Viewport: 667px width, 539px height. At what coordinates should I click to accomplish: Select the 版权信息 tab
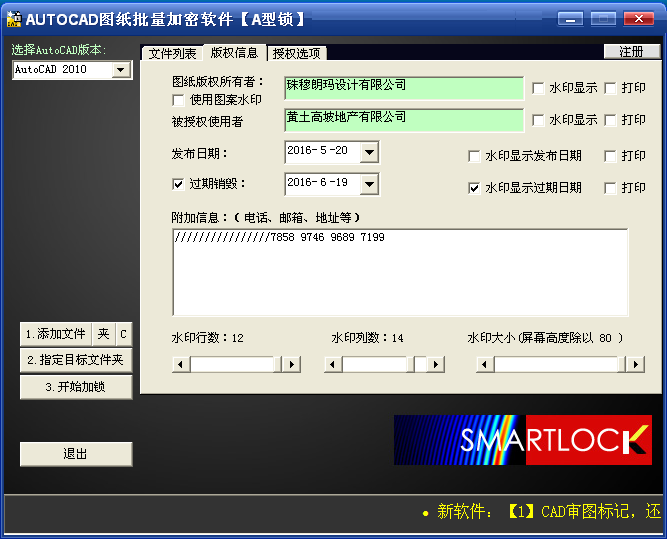point(234,53)
